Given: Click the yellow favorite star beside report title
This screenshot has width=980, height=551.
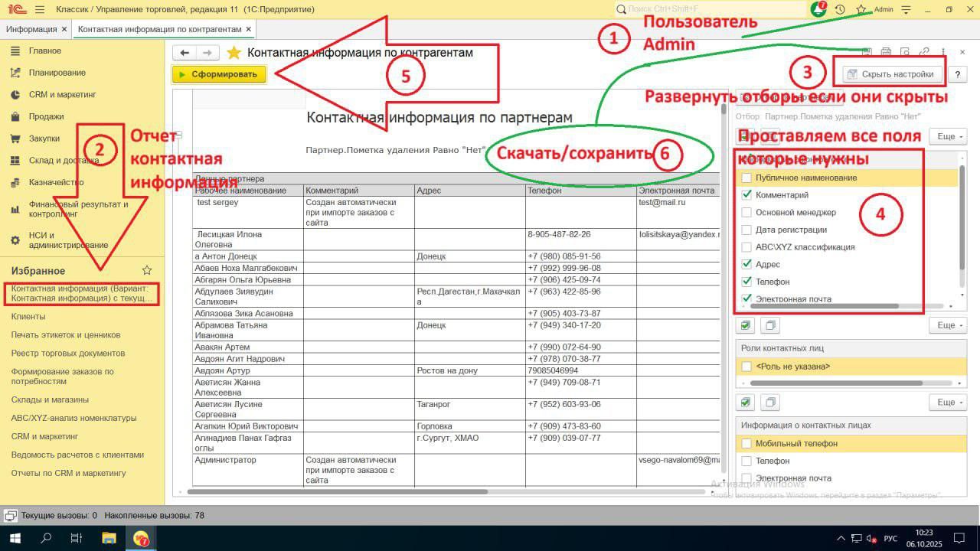Looking at the screenshot, I should click(x=234, y=53).
